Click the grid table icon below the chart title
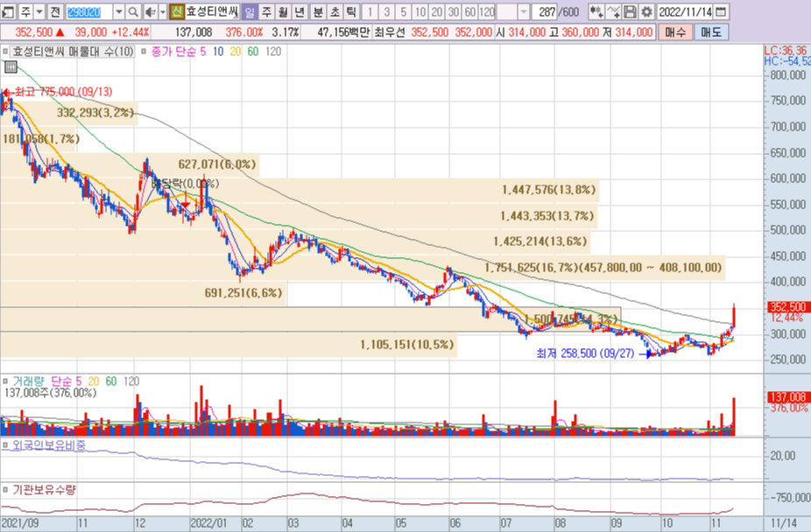Image resolution: width=811 pixels, height=532 pixels. (x=11, y=66)
